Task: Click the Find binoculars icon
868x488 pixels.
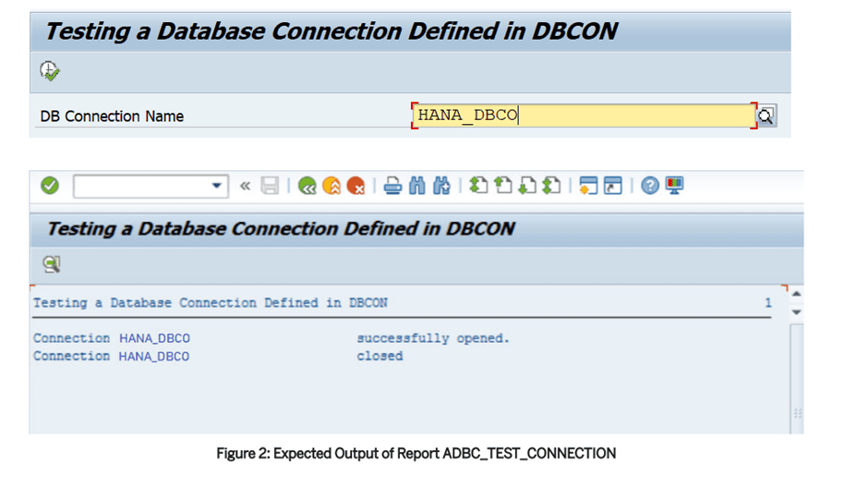Action: coord(416,186)
